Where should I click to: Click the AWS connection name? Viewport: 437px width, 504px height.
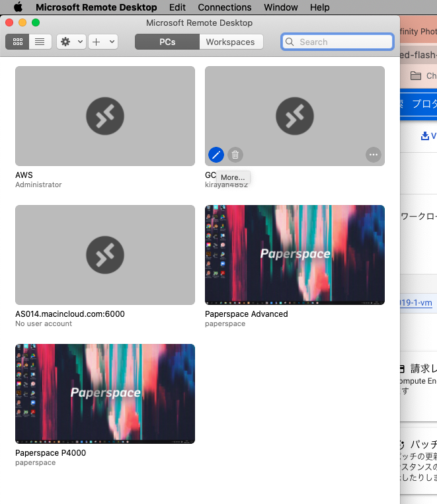(x=24, y=175)
